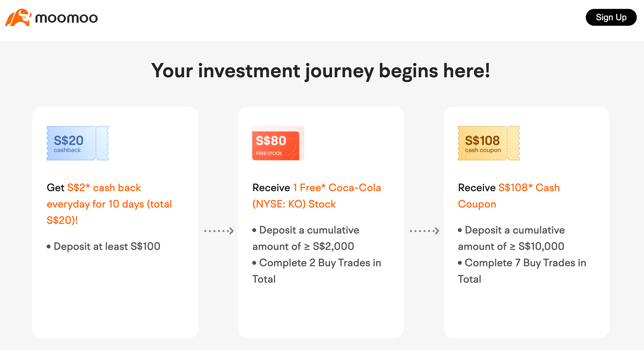
Task: Click the 1 Free Coca-Cola Stock text
Action: [317, 196]
